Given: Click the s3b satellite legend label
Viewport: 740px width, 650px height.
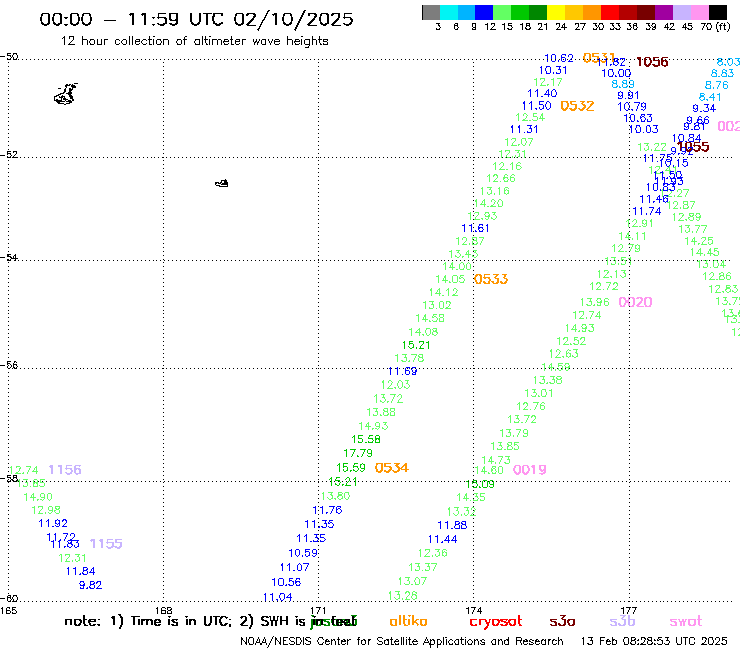Looking at the screenshot, I should (x=622, y=621).
